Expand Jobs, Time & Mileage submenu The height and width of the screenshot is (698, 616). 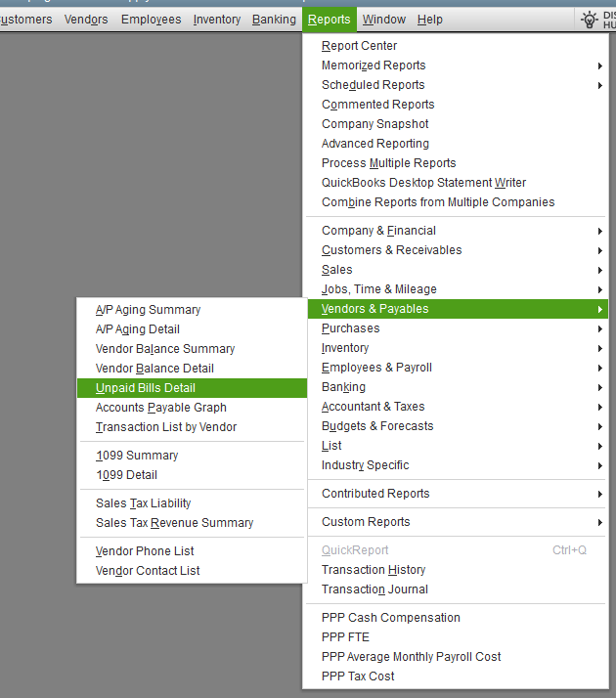pos(456,289)
